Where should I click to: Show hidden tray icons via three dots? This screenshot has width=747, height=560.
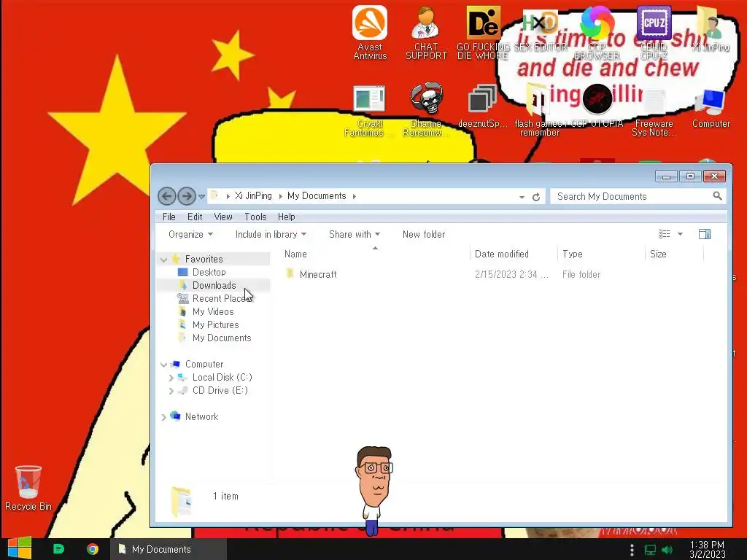coord(632,550)
